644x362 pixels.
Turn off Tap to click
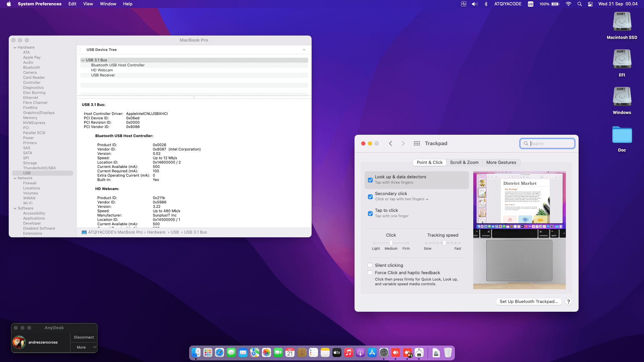click(370, 214)
